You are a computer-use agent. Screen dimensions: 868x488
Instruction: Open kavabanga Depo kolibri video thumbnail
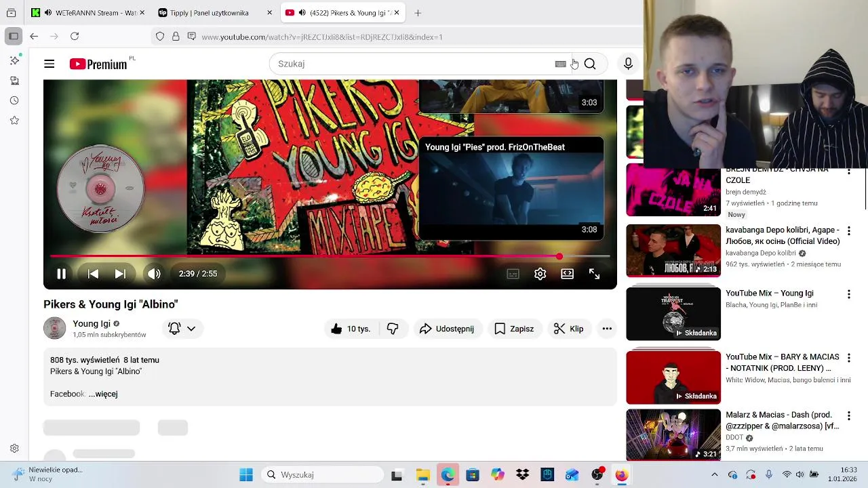(x=673, y=251)
